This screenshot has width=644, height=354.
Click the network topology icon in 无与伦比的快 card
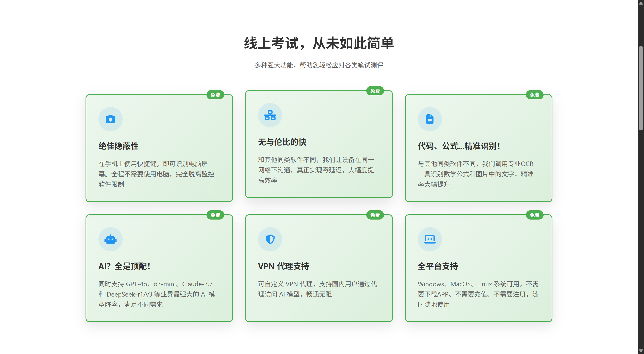pyautogui.click(x=270, y=115)
